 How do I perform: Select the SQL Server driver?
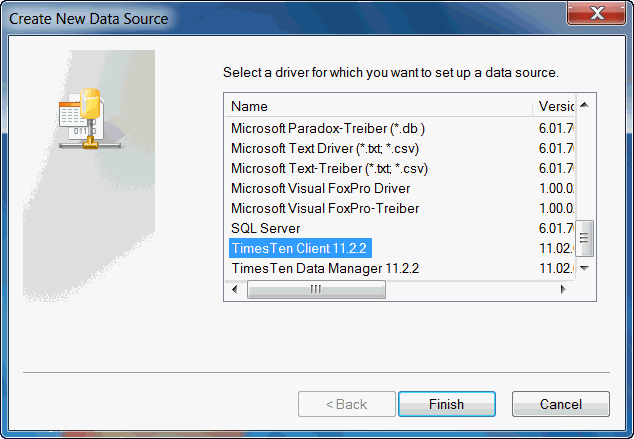click(266, 228)
